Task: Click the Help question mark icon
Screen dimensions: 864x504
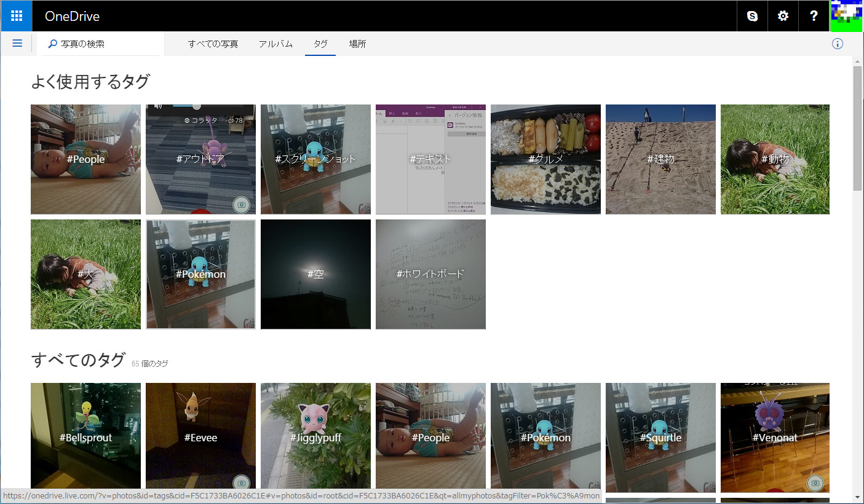Action: pos(813,15)
